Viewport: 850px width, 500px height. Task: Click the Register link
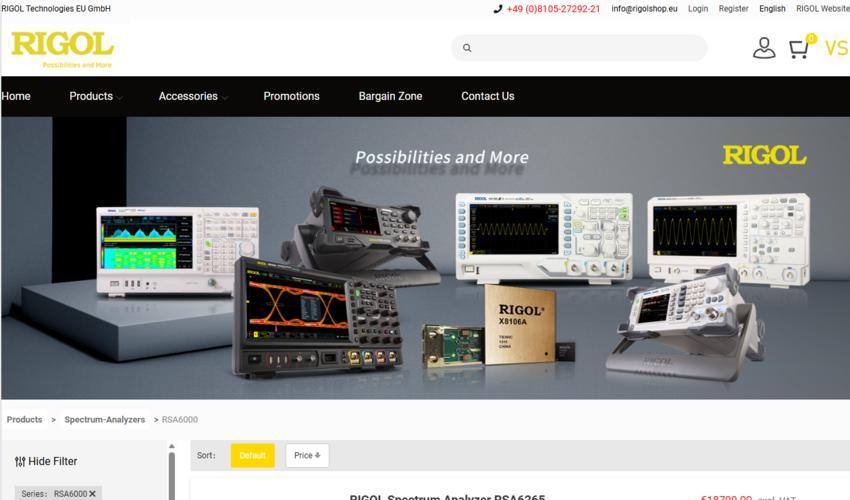[733, 9]
